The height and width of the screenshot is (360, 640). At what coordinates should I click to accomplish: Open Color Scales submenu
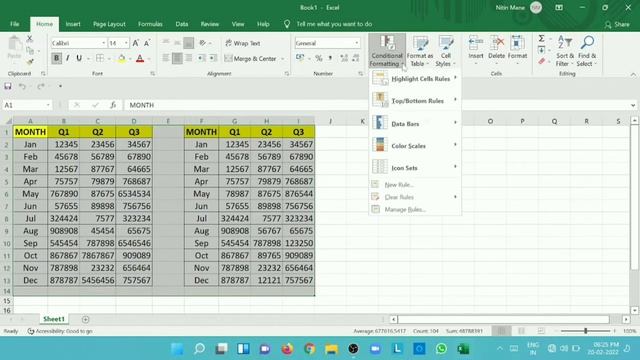click(415, 145)
